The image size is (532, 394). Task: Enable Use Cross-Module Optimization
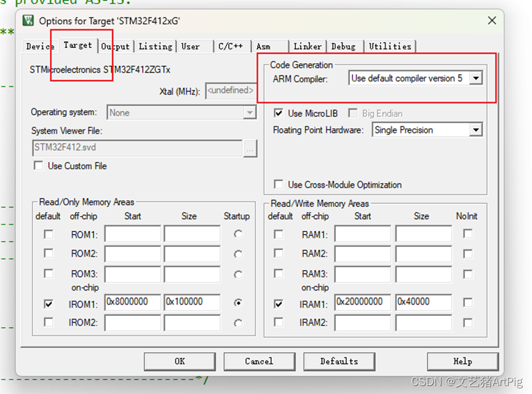pyautogui.click(x=278, y=185)
